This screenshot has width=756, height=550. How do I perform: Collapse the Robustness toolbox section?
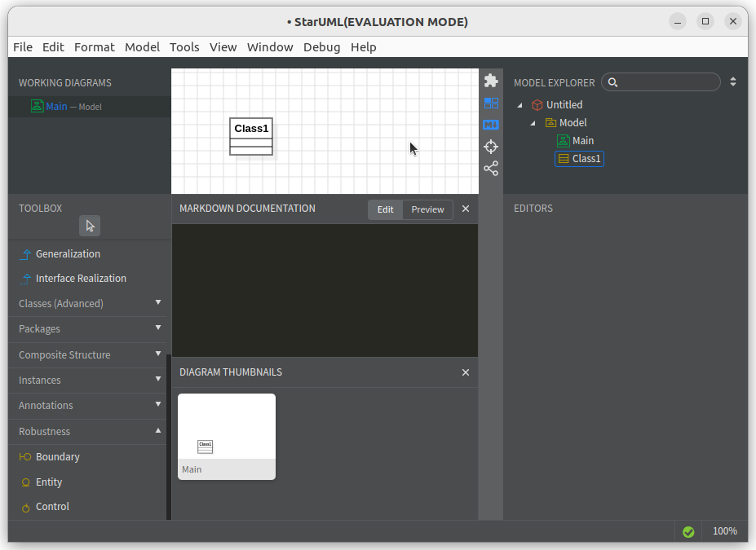(87, 432)
